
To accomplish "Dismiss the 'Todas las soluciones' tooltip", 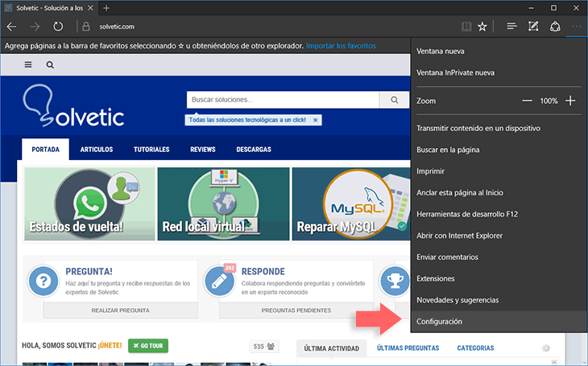I will point(316,120).
